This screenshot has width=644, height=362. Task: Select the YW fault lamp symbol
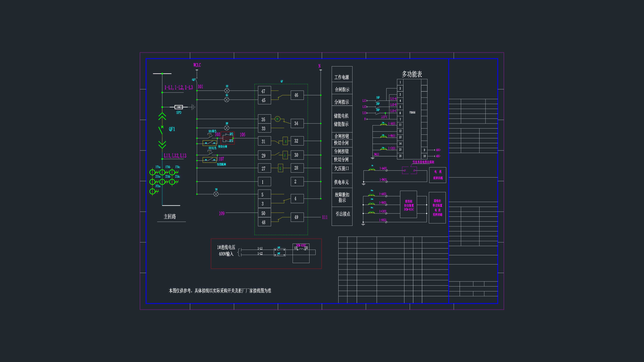pyautogui.click(x=216, y=194)
